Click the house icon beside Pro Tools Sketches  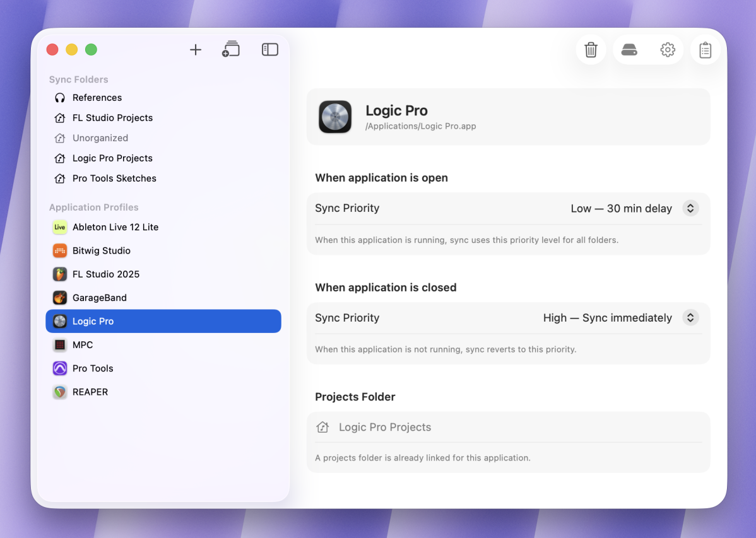60,179
